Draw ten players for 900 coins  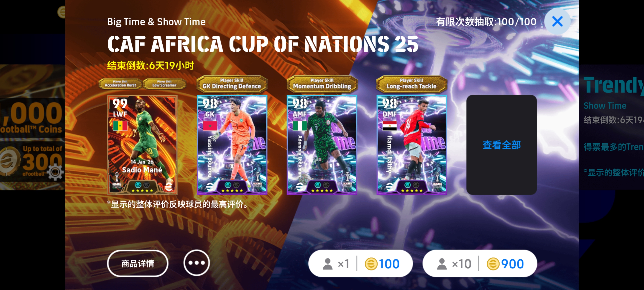pyautogui.click(x=480, y=264)
